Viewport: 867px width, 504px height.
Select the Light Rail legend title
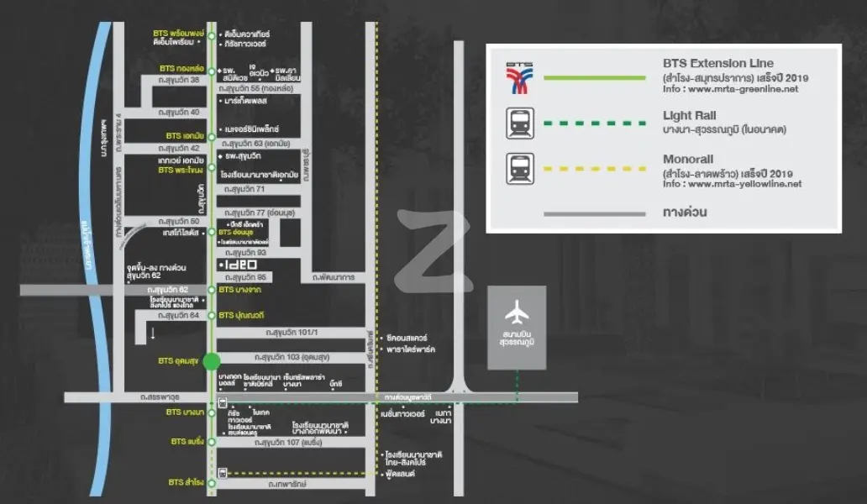click(690, 116)
